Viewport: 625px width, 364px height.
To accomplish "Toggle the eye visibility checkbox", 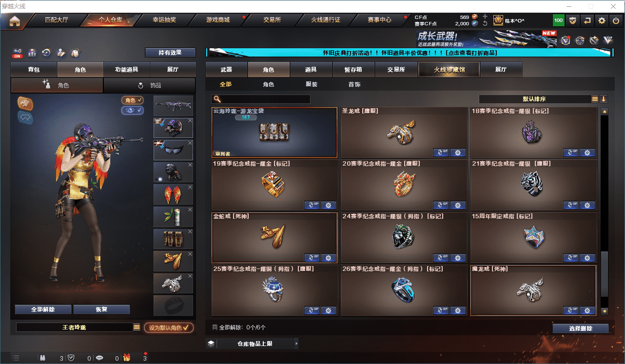I will pyautogui.click(x=133, y=111).
